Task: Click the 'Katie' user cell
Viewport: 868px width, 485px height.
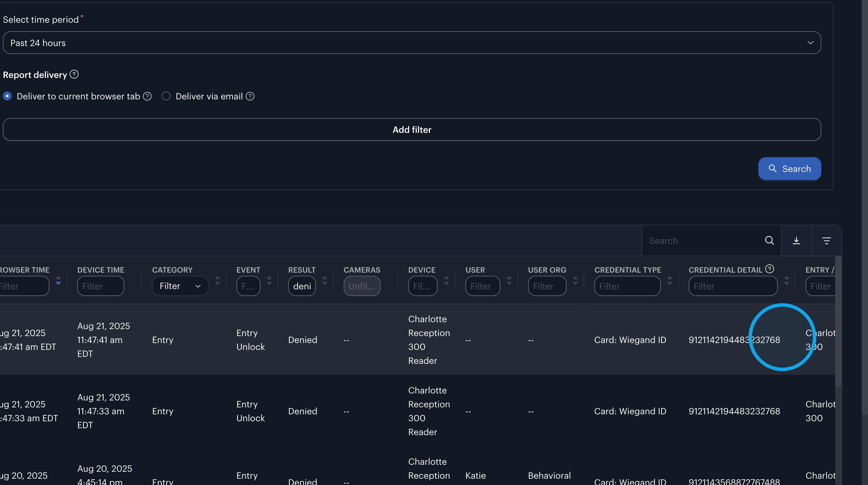Action: coord(475,476)
